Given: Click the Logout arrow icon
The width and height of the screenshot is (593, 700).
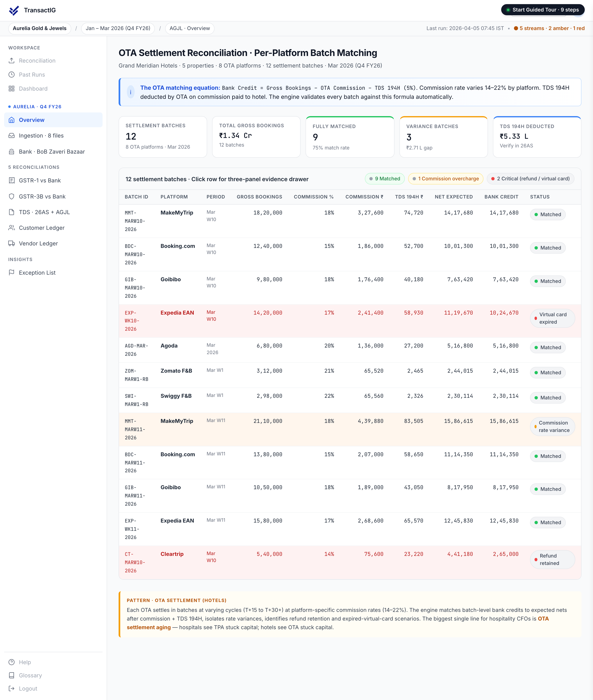Looking at the screenshot, I should [x=12, y=688].
